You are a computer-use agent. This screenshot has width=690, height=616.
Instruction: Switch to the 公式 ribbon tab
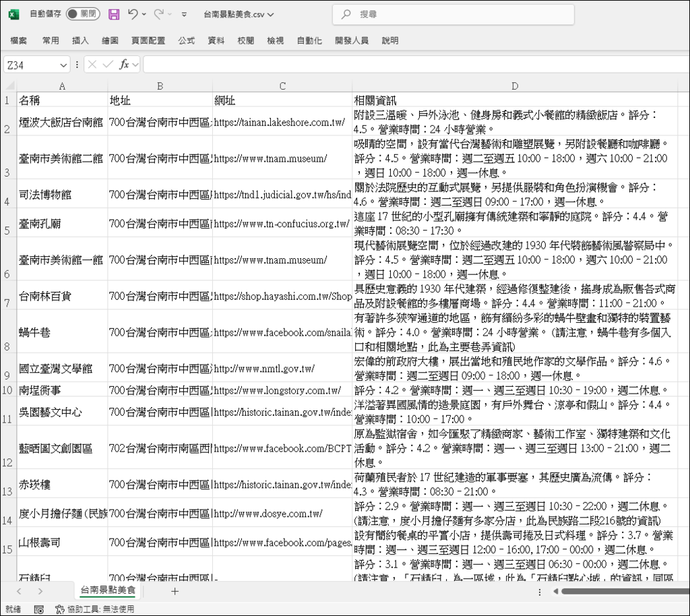tap(187, 40)
